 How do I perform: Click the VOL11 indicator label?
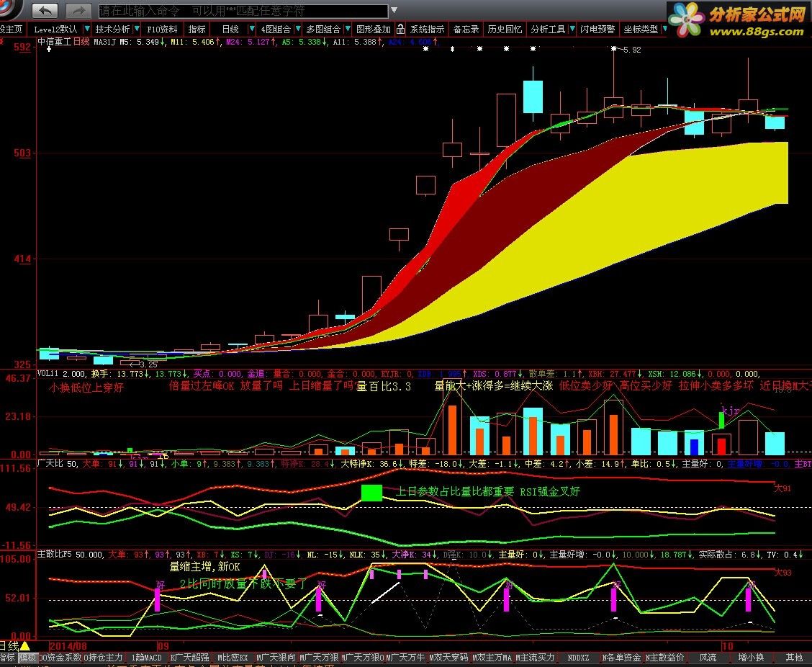pos(48,373)
